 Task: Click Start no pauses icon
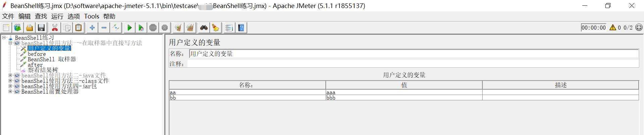(141, 28)
